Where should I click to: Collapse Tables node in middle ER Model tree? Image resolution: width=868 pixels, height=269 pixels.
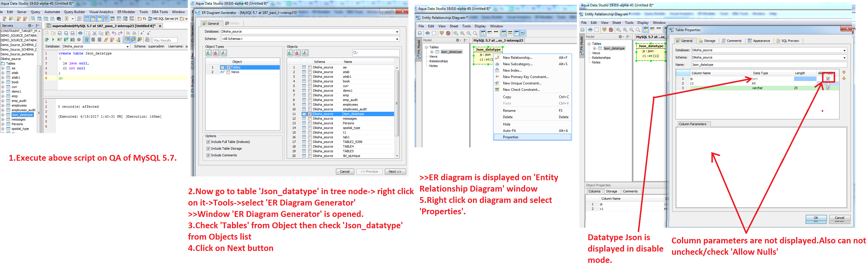tap(426, 47)
